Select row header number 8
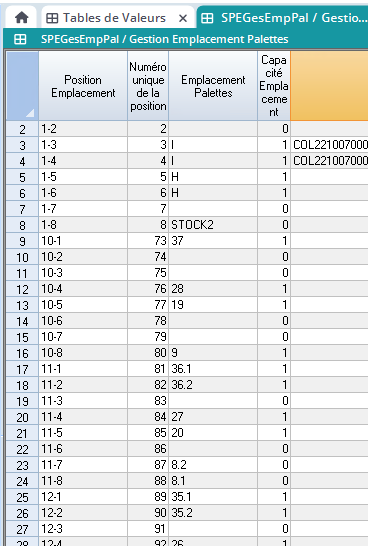 click(22, 225)
